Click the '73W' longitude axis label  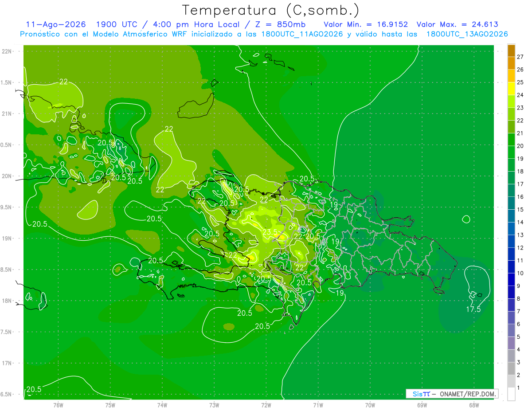click(x=214, y=405)
